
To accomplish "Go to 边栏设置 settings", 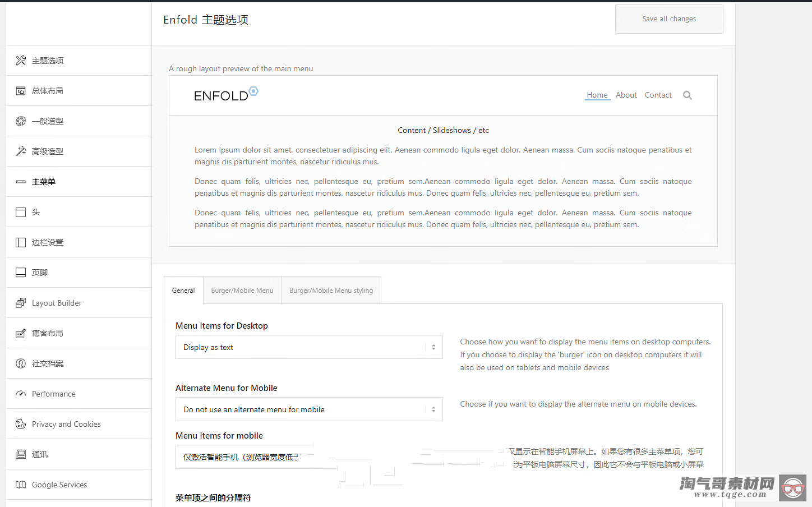I will 79,242.
